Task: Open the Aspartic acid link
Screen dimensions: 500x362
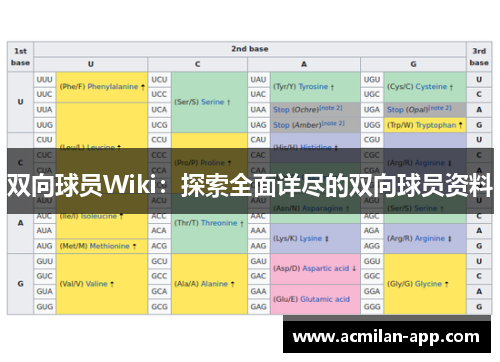Action: tap(326, 268)
